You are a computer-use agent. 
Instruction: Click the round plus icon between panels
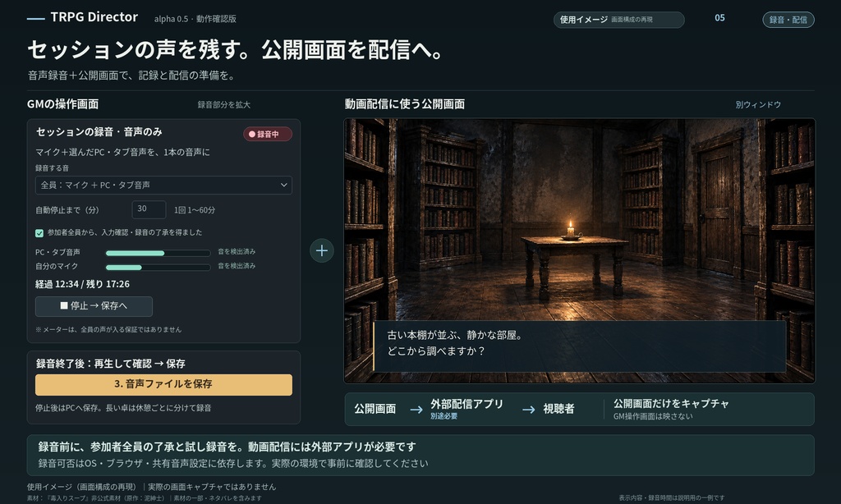click(x=322, y=250)
